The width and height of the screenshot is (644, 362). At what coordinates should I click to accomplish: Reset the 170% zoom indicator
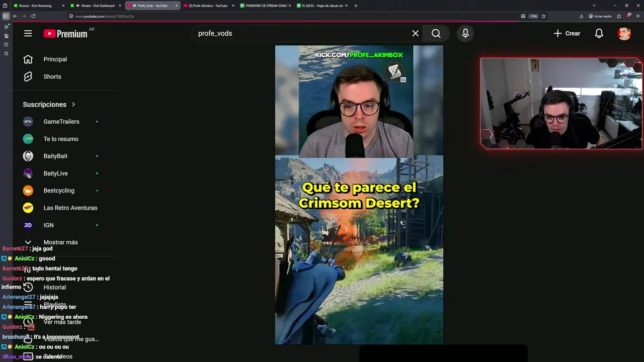coord(533,16)
